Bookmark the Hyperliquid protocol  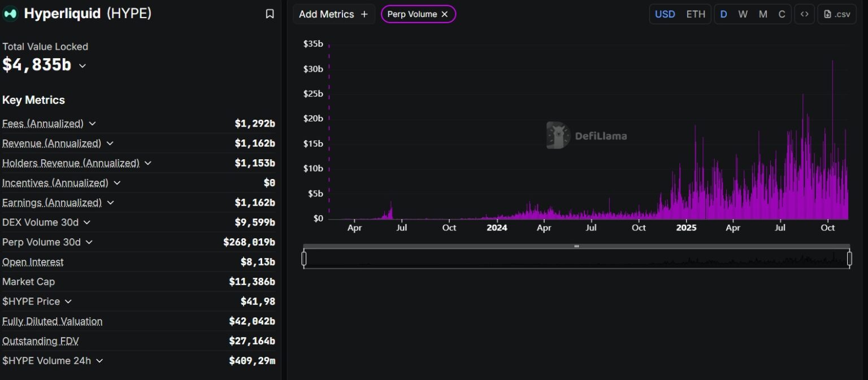coord(270,14)
